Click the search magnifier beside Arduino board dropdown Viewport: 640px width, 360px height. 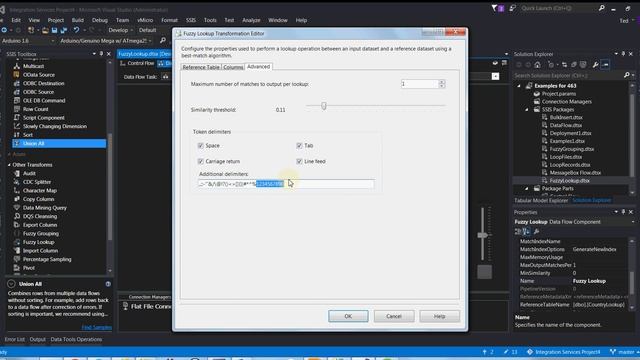pyautogui.click(x=163, y=40)
